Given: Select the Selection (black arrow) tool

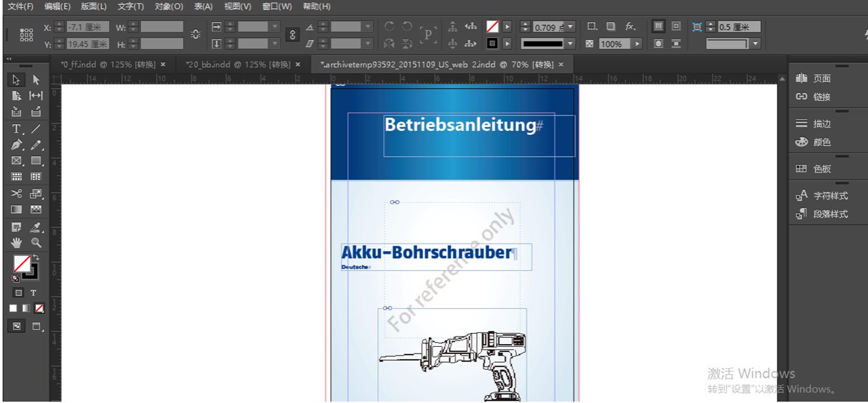Looking at the screenshot, I should (16, 80).
